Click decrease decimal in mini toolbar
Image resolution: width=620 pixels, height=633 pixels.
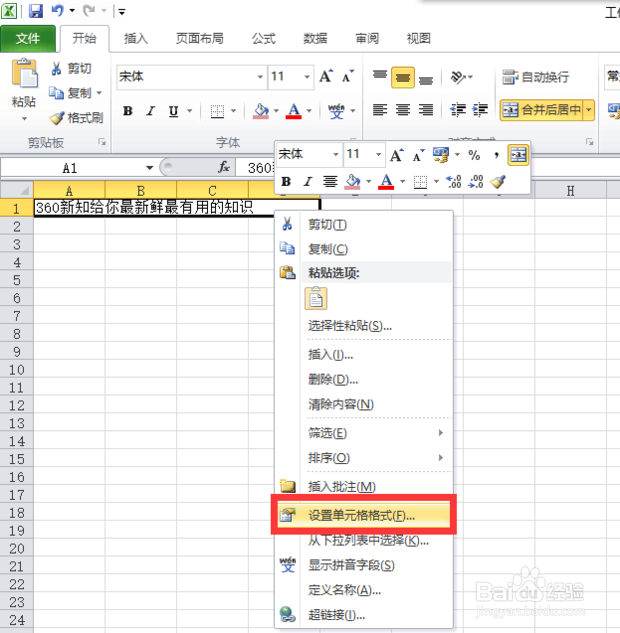tap(476, 182)
